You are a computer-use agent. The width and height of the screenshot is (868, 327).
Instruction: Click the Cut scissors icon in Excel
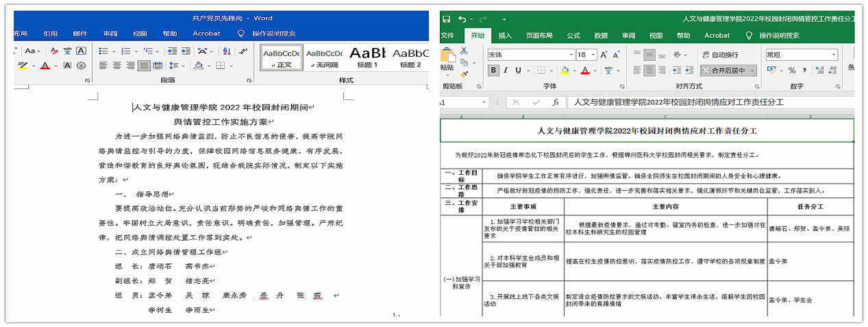[464, 51]
